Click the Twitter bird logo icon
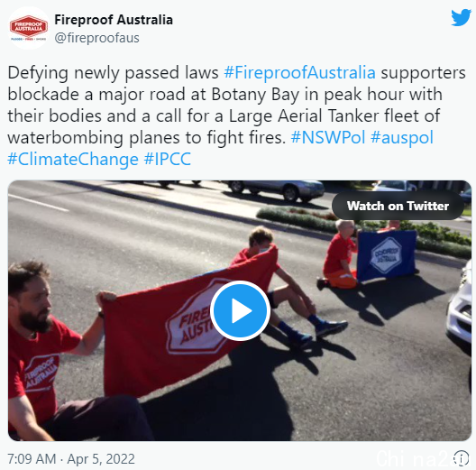 click(x=461, y=18)
